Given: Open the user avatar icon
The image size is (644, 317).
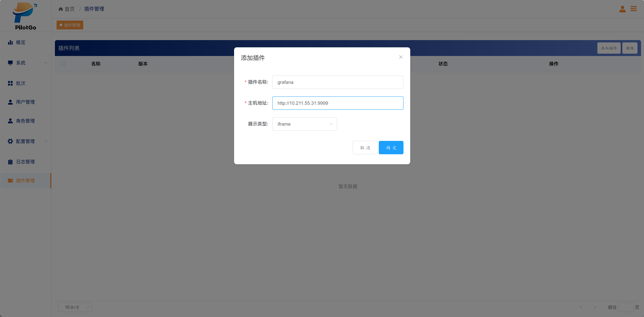Looking at the screenshot, I should click(622, 9).
